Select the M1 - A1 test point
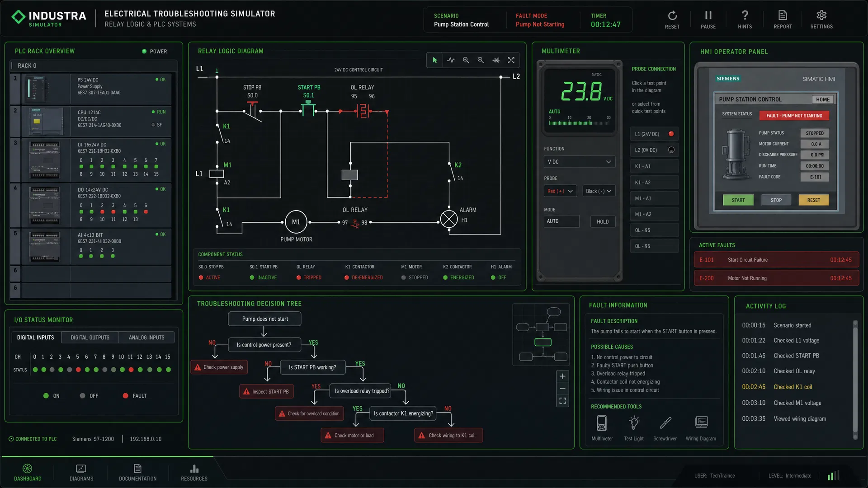The width and height of the screenshot is (868, 488). tap(654, 198)
